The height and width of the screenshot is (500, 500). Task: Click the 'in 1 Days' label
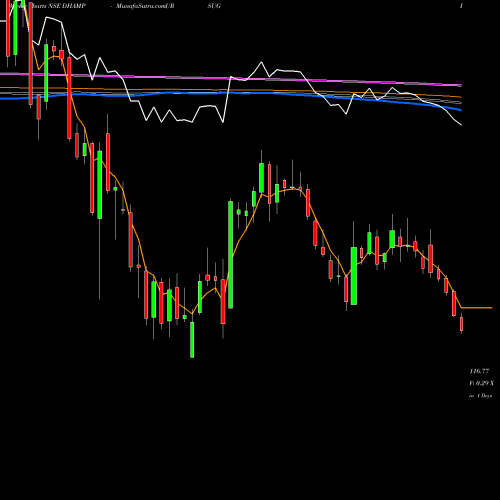click(x=480, y=396)
